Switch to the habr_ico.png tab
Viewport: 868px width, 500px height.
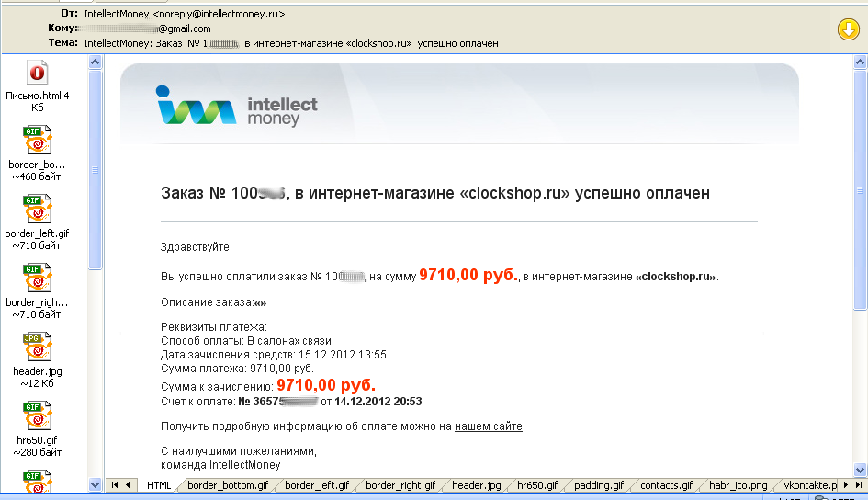pos(738,485)
